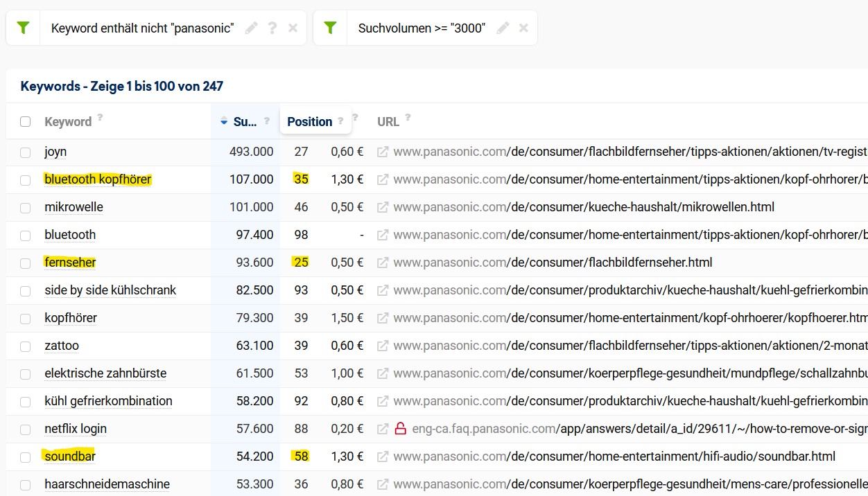
Task: Open the eng-ca.faq.panasonic.com URL link
Action: [640, 429]
